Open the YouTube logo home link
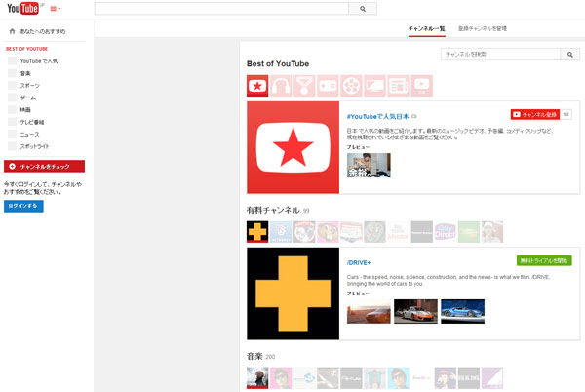The height and width of the screenshot is (392, 585). [22, 8]
